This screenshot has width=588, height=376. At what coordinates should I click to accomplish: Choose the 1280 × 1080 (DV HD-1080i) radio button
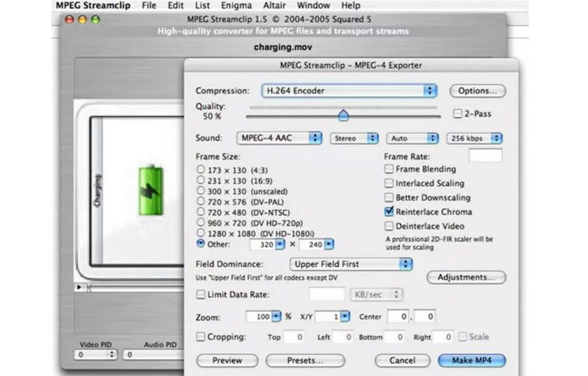pyautogui.click(x=201, y=233)
